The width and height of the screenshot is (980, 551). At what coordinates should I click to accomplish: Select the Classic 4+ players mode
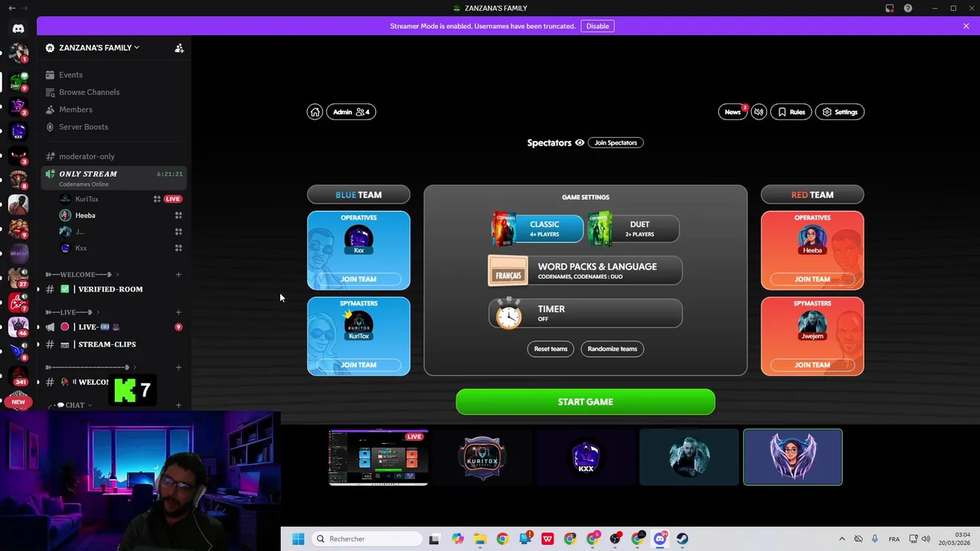tap(537, 229)
